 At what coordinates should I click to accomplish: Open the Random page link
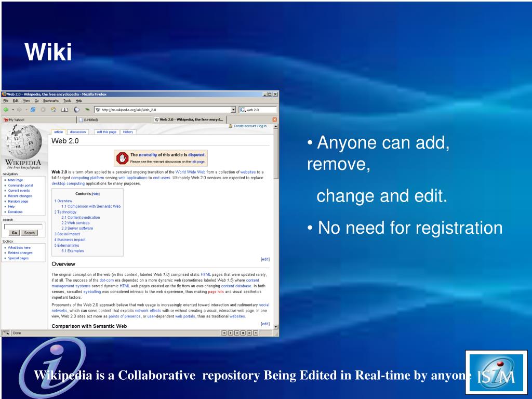18,202
